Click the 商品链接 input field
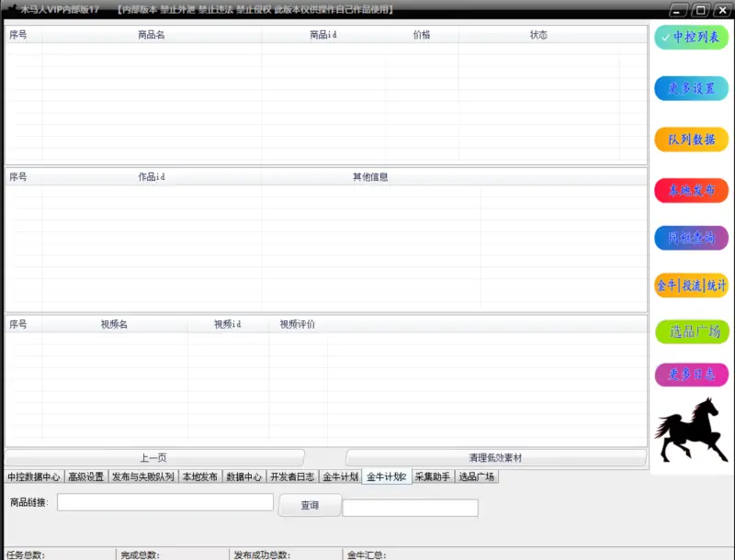This screenshot has width=735, height=560. [165, 502]
